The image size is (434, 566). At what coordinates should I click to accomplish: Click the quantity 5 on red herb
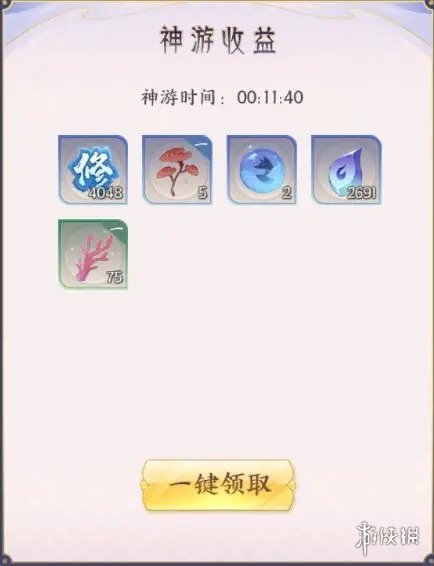[x=203, y=193]
